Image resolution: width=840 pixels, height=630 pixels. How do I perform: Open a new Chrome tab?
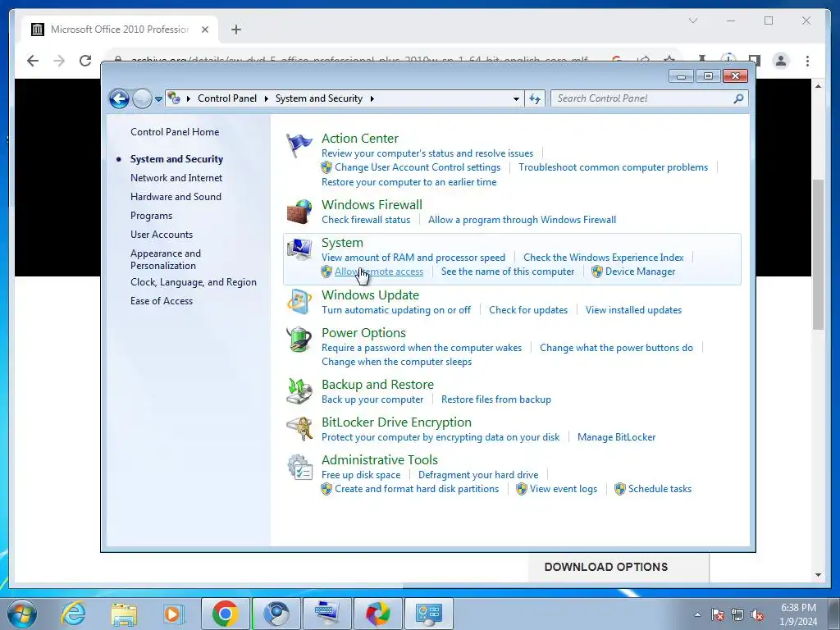236,30
